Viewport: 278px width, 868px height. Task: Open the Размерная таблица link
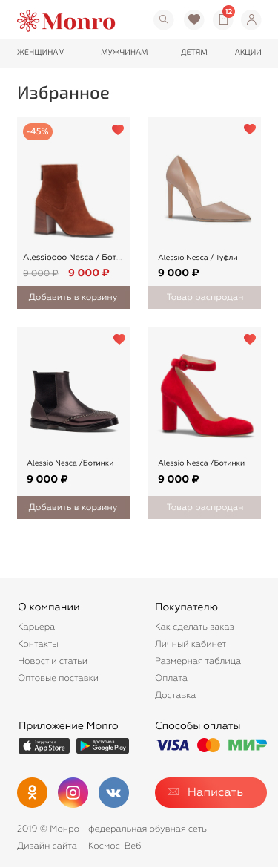coord(198,661)
